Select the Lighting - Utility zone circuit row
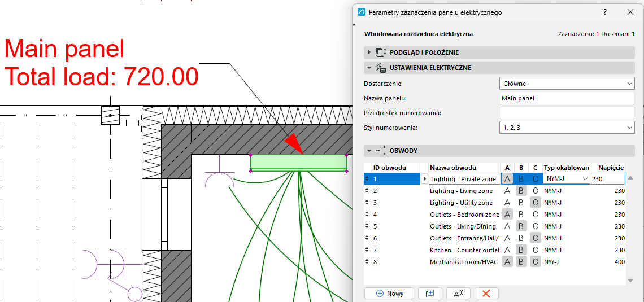The width and height of the screenshot is (644, 302). 494,203
